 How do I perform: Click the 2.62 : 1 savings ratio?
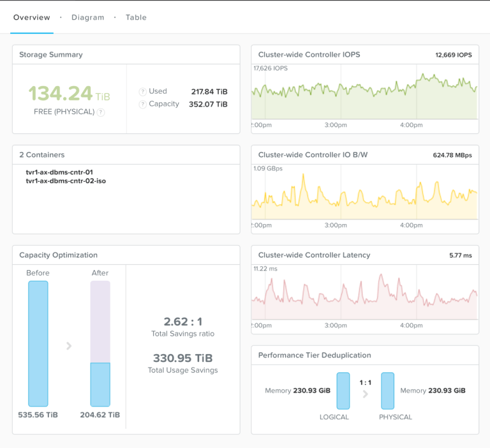click(183, 322)
